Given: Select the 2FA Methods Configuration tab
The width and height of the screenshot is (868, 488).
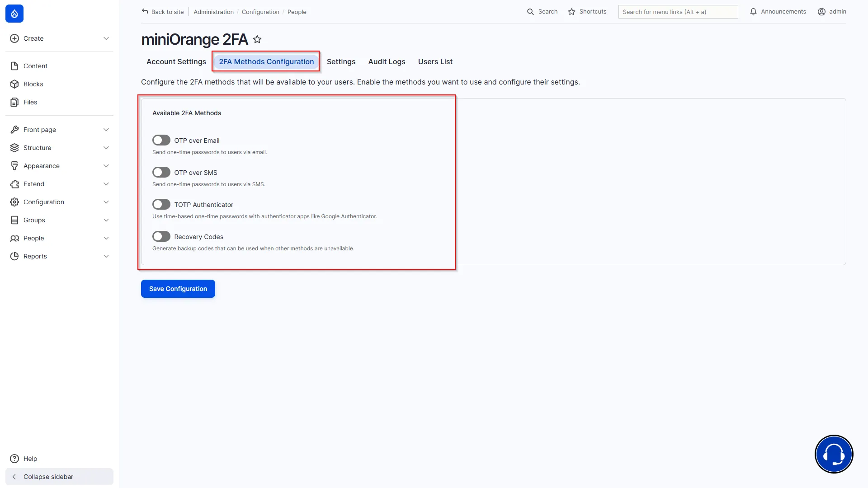Looking at the screenshot, I should coord(266,61).
